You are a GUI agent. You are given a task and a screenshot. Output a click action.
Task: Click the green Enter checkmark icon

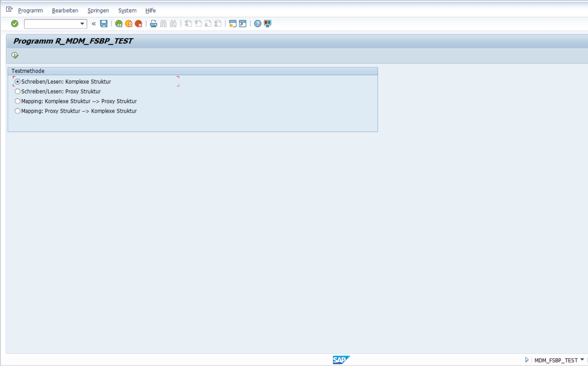[15, 23]
